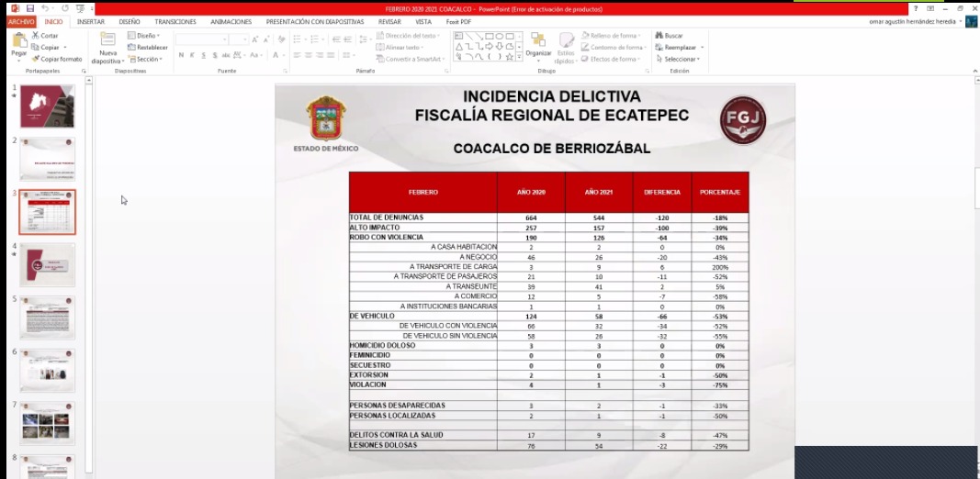980x479 pixels.
Task: Select slide 5 thumbnail in the panel
Action: [48, 317]
